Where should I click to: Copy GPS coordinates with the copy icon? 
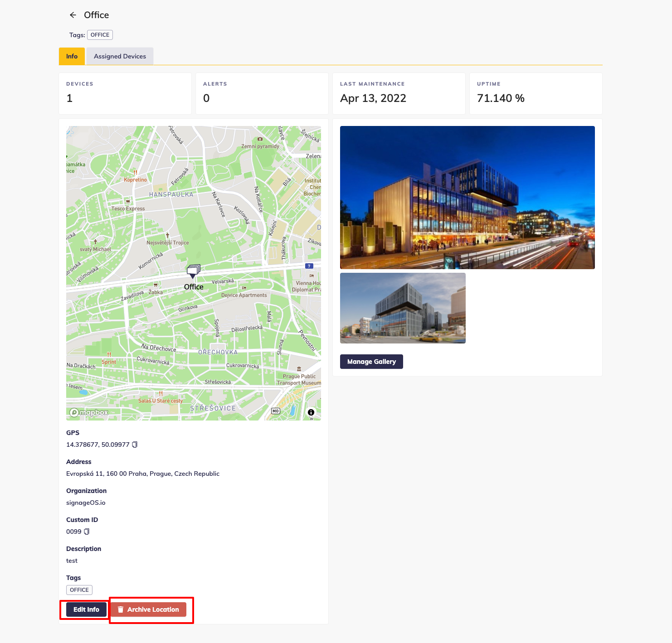pos(135,445)
